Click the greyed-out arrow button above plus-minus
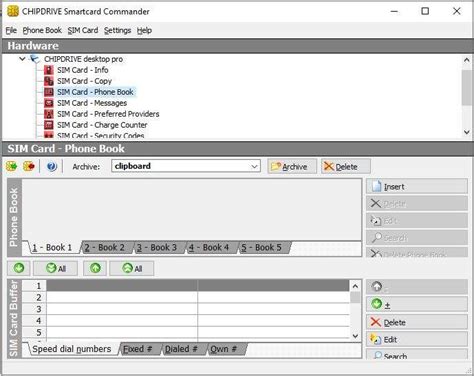Image resolution: width=474 pixels, height=376 pixels. pos(417,287)
